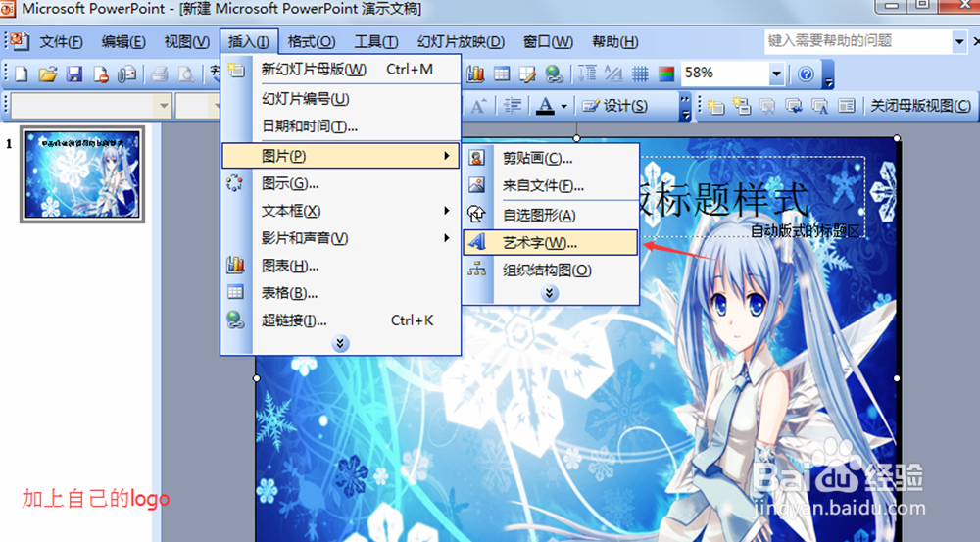Apply font color with the underlined A

(x=545, y=106)
